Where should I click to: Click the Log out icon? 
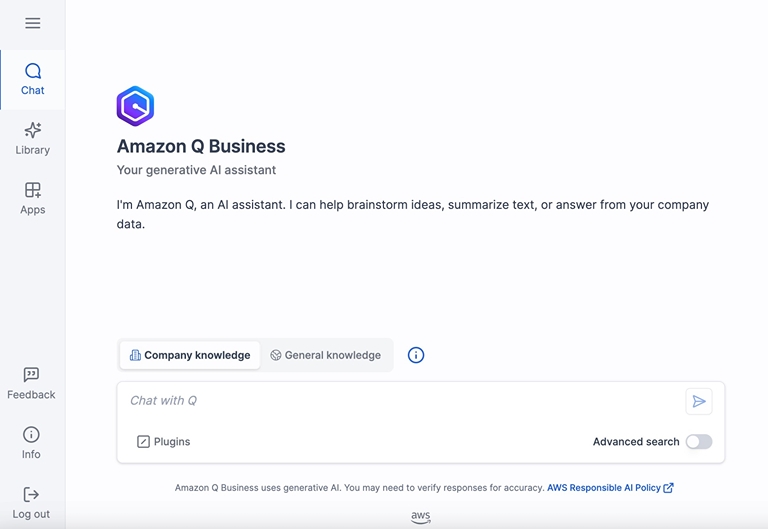click(x=31, y=495)
